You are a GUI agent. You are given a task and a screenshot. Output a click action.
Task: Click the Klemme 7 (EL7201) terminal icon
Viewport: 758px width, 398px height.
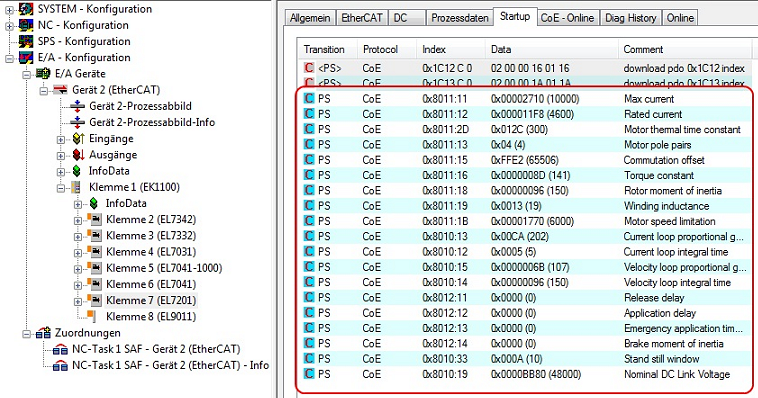95,300
